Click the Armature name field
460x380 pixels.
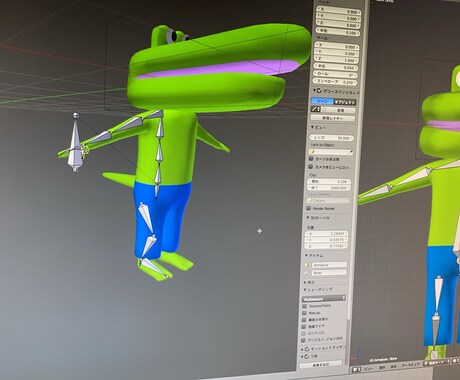pyautogui.click(x=329, y=265)
